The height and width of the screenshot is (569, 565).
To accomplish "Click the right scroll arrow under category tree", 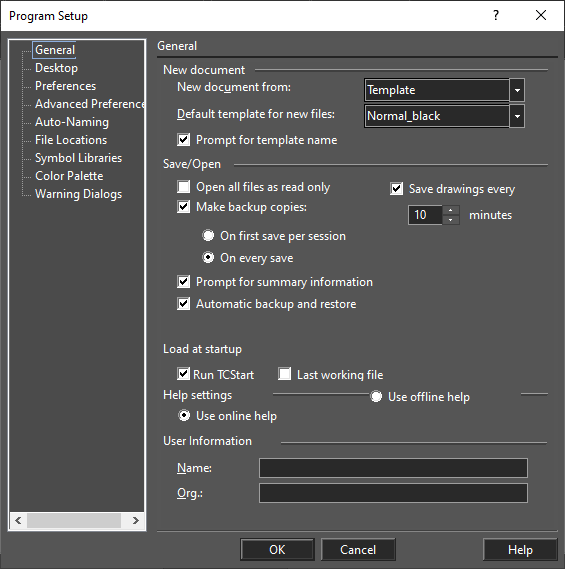I will click(136, 520).
